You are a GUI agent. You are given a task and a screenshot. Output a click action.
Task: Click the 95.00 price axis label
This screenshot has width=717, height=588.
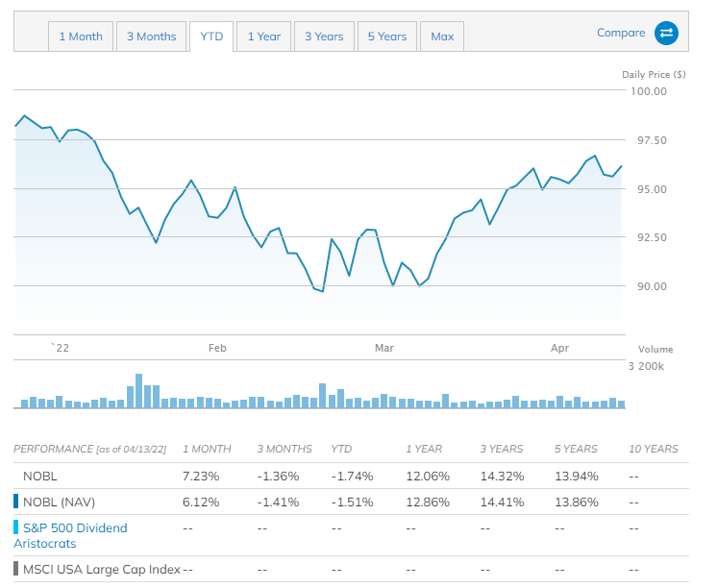pyautogui.click(x=652, y=189)
